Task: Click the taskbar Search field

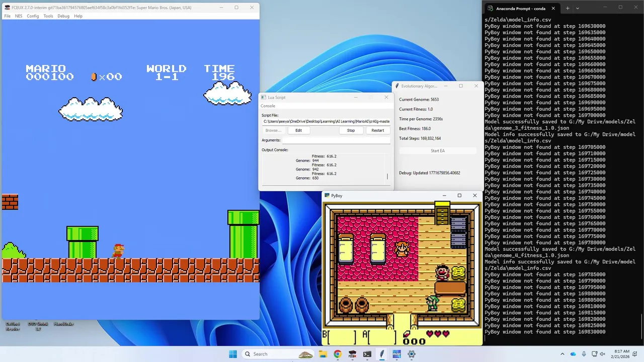Action: click(279, 354)
